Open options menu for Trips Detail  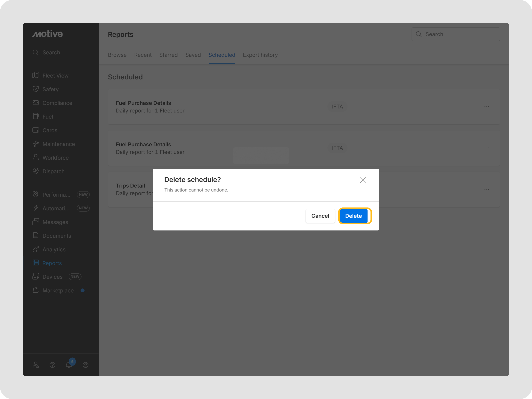(487, 189)
